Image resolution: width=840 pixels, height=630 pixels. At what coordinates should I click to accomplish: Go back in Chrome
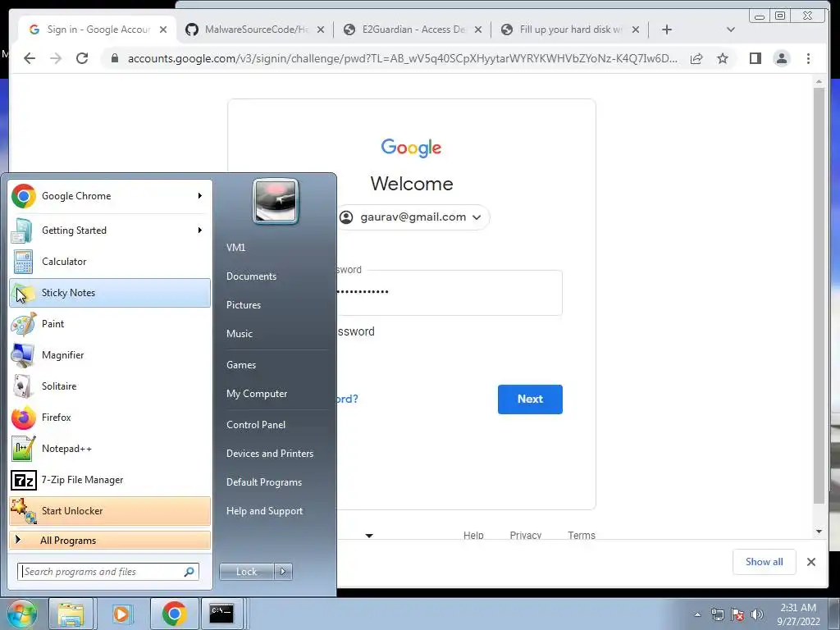30,58
